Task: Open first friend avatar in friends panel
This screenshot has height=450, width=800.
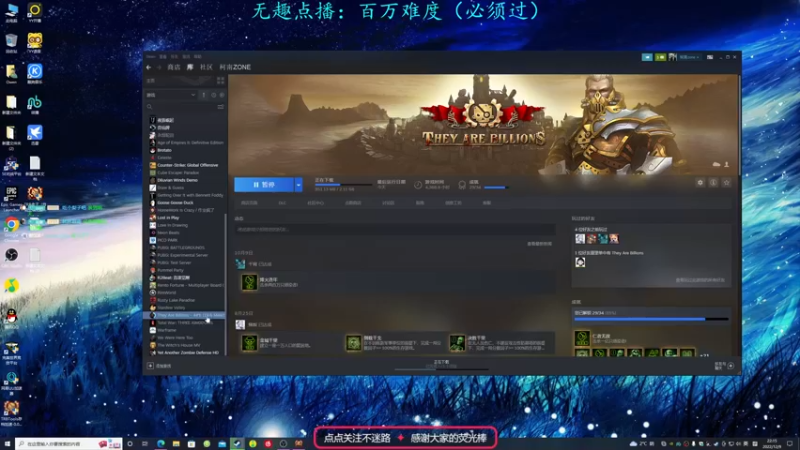Action: tap(580, 239)
